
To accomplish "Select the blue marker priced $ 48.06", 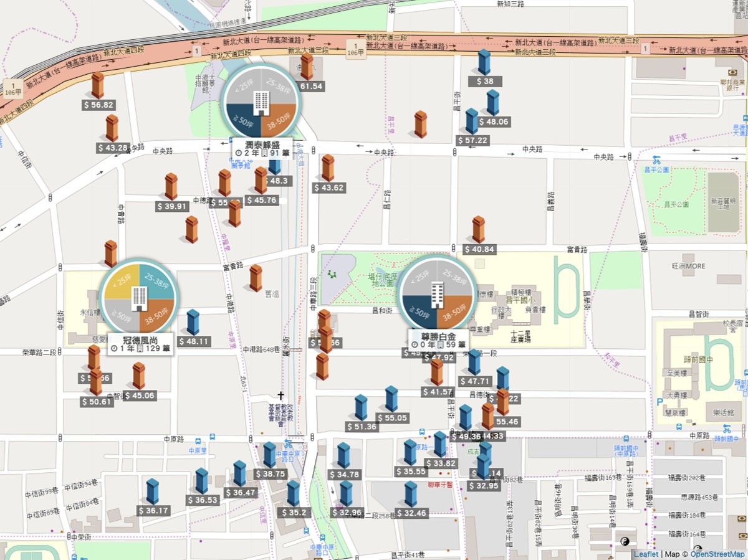I will tap(492, 103).
